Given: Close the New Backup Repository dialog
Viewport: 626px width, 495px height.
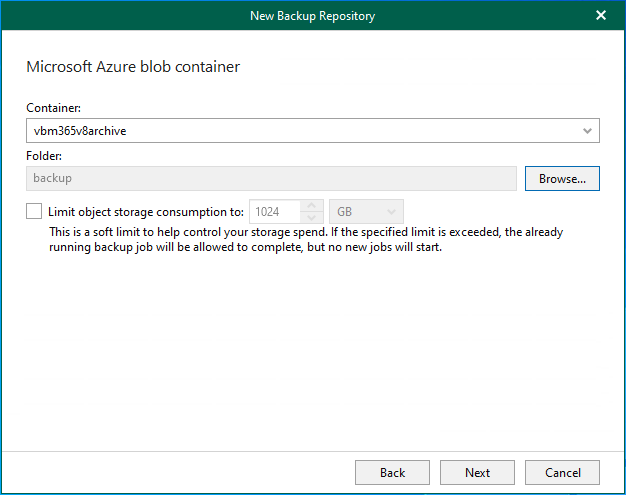Looking at the screenshot, I should [601, 15].
